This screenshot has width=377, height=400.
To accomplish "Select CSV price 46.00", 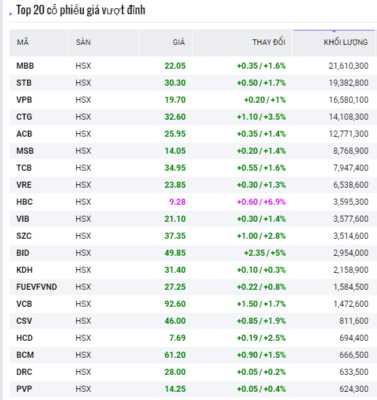I will point(175,321).
